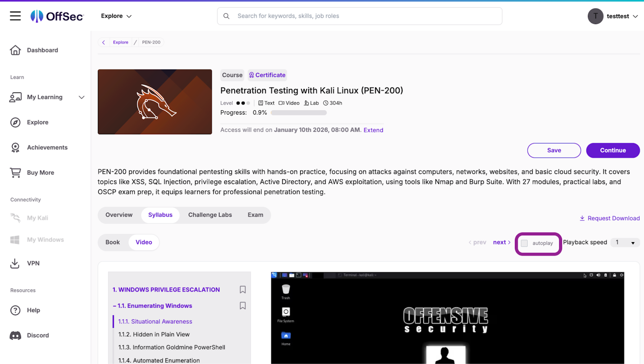Open the Playback speed dropdown
The height and width of the screenshot is (364, 644).
[625, 243]
